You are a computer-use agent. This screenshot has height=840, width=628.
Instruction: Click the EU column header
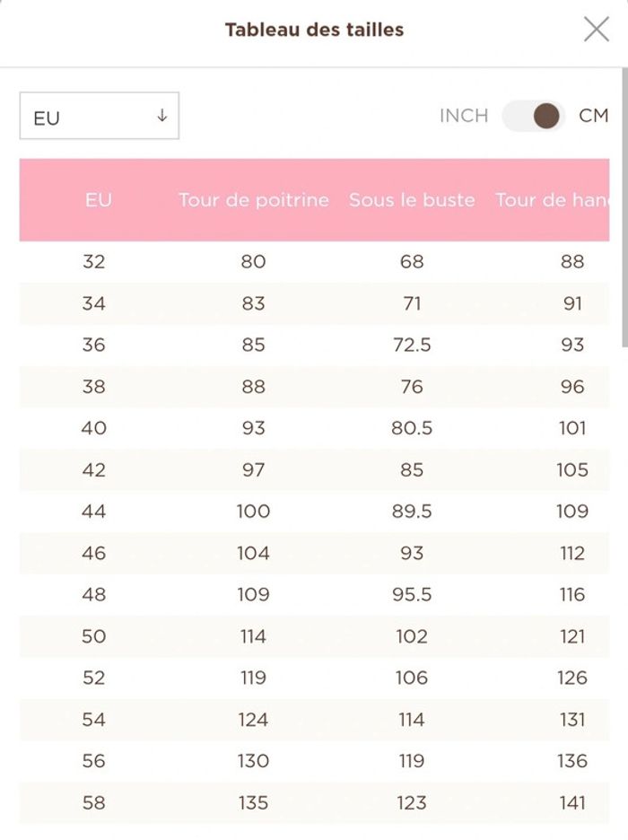pyautogui.click(x=99, y=200)
